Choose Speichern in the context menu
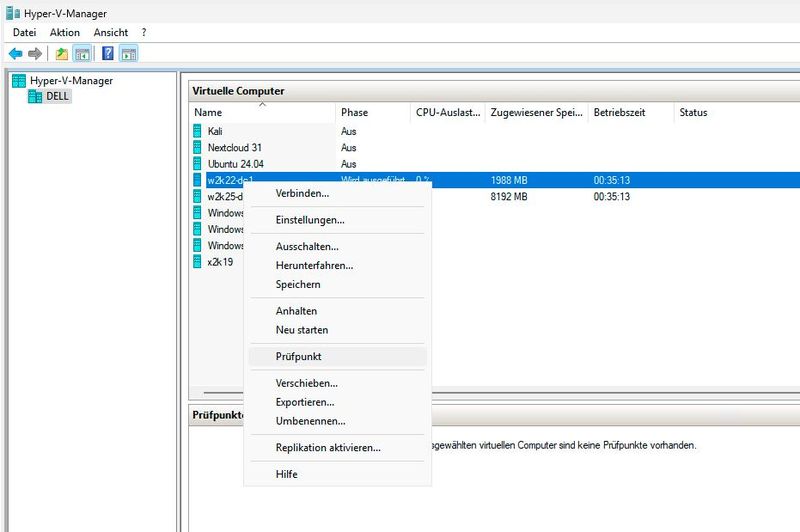 337,284
